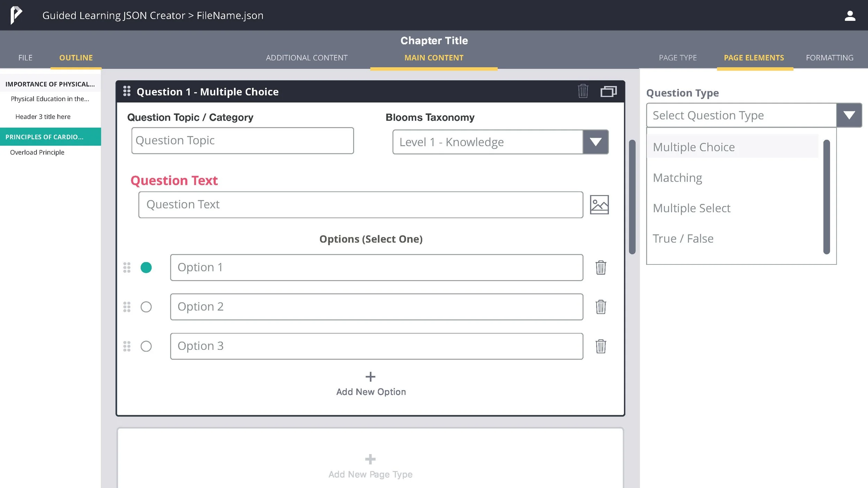The width and height of the screenshot is (868, 488).
Task: Expand the Blooms Taxonomy dropdown arrow
Action: (595, 142)
